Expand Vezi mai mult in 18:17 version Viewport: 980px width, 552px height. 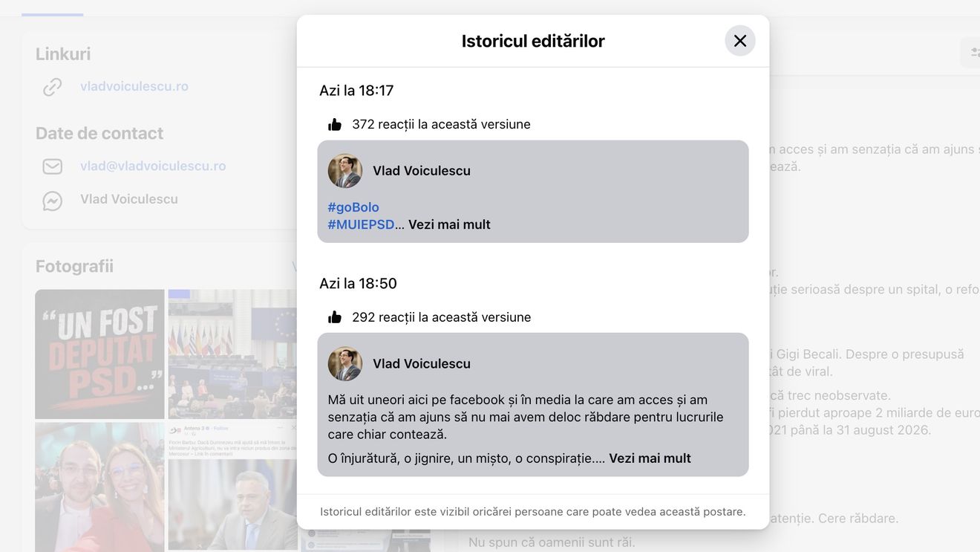click(449, 224)
